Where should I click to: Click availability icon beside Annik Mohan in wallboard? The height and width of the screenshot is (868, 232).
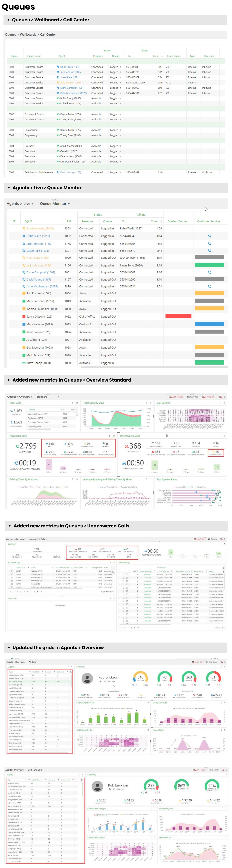[58, 146]
